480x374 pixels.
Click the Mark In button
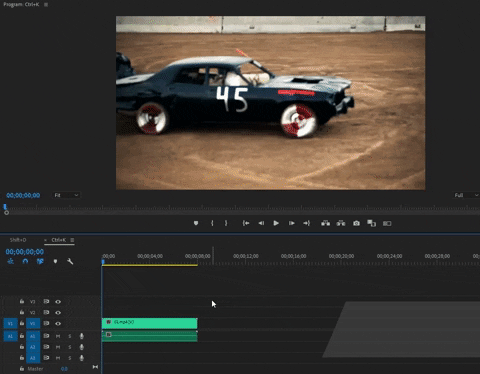pos(212,223)
